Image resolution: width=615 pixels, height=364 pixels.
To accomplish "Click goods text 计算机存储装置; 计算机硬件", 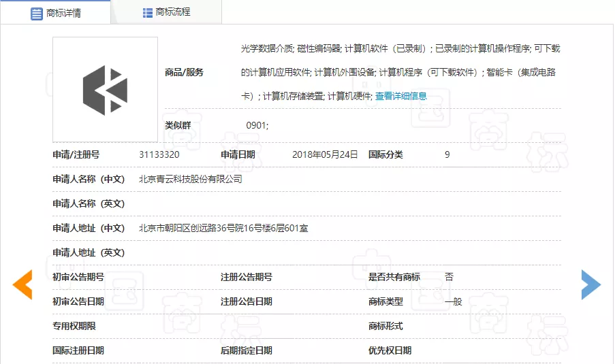I will (317, 96).
